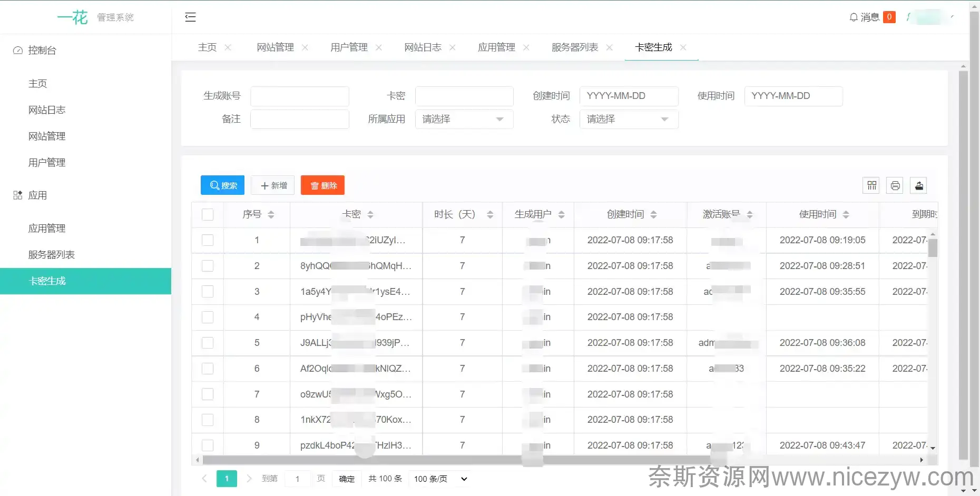Click the 搜索 button
The height and width of the screenshot is (496, 980).
[x=222, y=185]
